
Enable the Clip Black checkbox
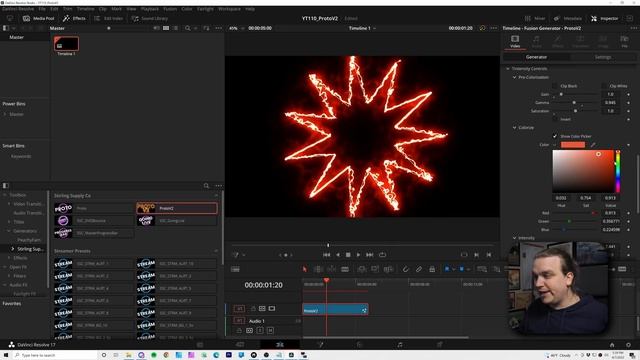(555, 86)
